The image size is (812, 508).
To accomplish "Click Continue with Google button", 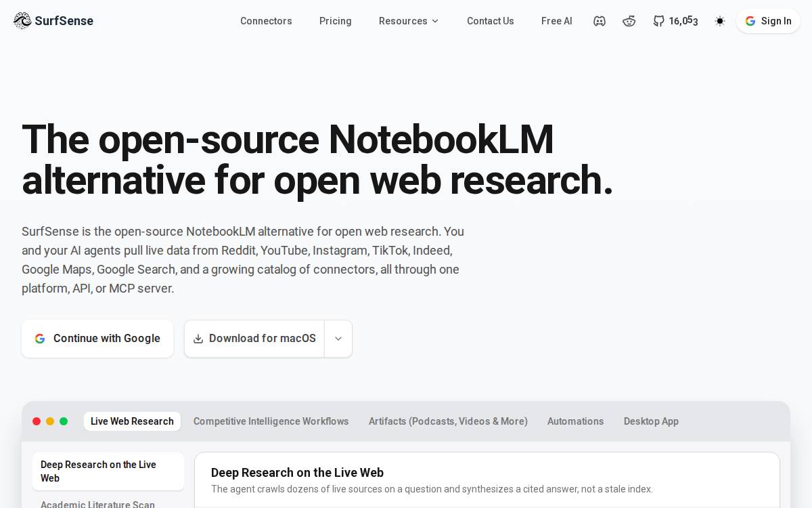I will [x=97, y=339].
